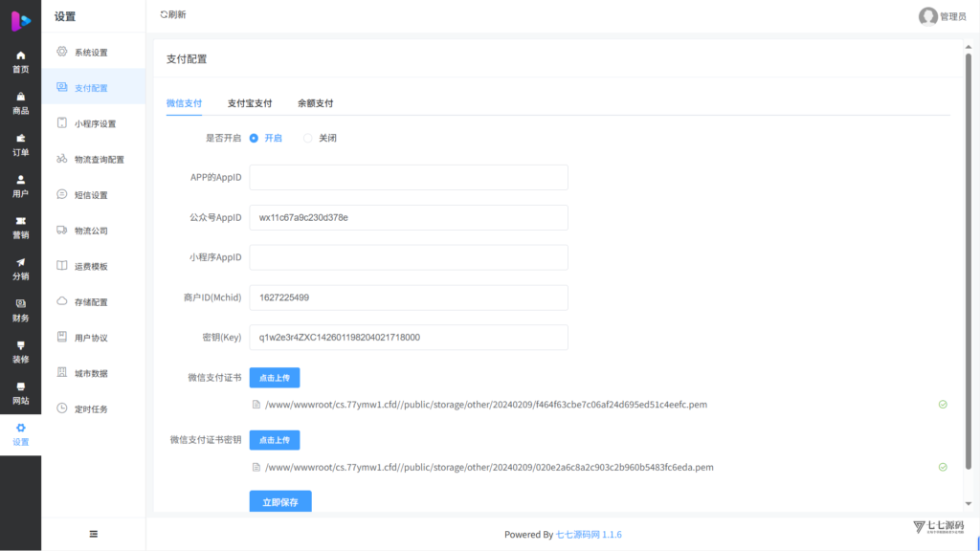Focus the 商户ID(Mchid) input field
980x551 pixels.
pyautogui.click(x=409, y=298)
